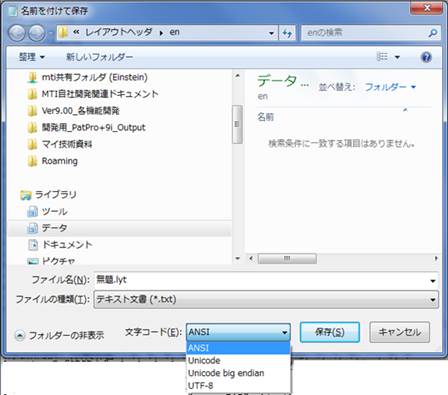This screenshot has height=395, width=448.
Task: Click folder icon of マイ技術資料
Action: click(x=32, y=144)
